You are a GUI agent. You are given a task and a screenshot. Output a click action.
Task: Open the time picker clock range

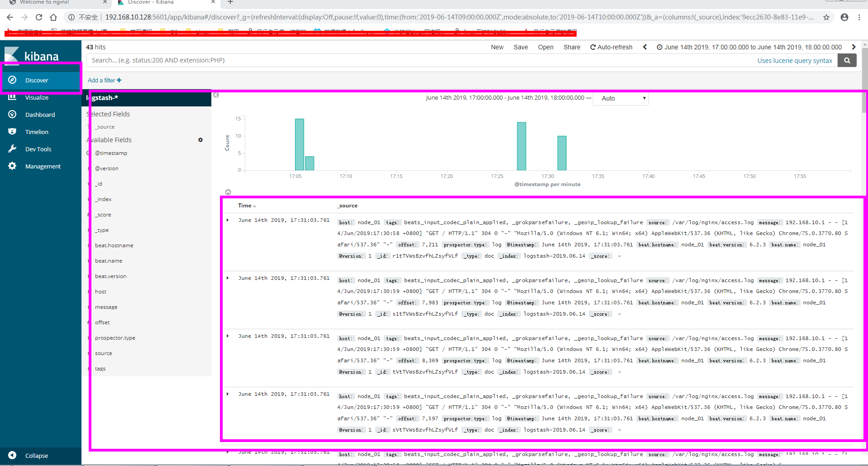749,47
